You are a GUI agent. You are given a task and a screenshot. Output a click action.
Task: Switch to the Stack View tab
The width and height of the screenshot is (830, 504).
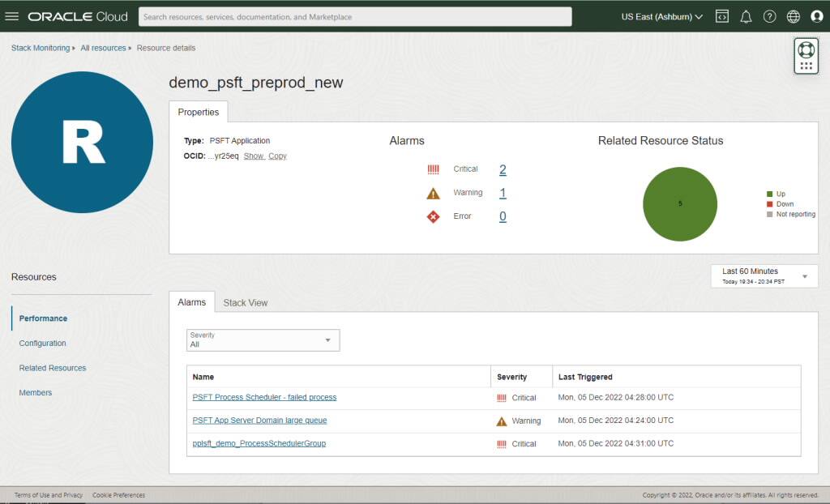245,302
